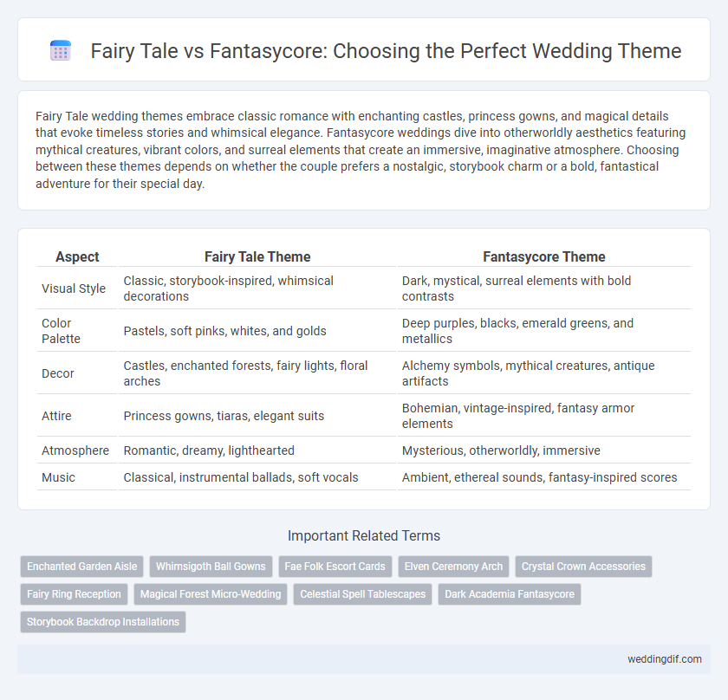
Task: Click the Color Palette row label
Action: point(61,331)
